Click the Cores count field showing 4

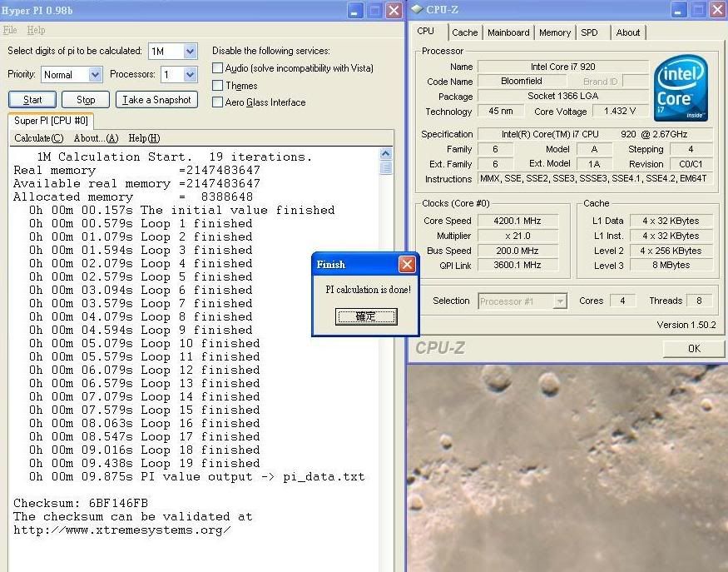[x=622, y=301]
